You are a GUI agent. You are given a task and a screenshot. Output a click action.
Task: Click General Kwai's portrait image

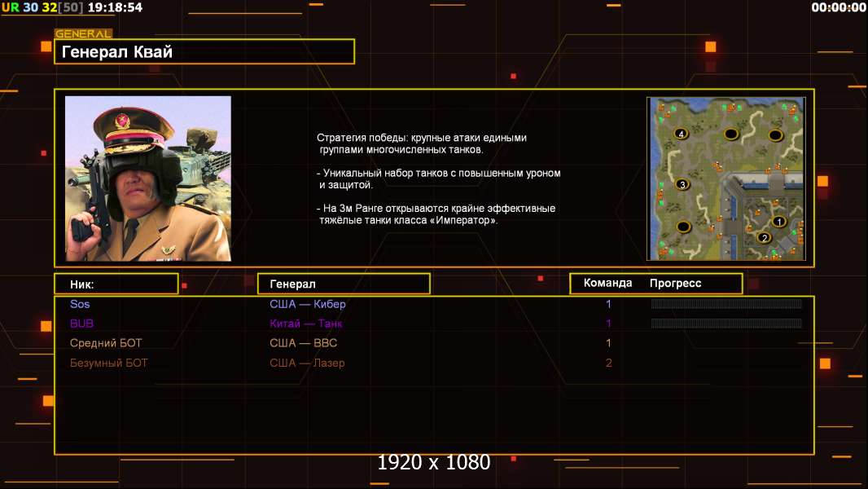click(x=148, y=178)
